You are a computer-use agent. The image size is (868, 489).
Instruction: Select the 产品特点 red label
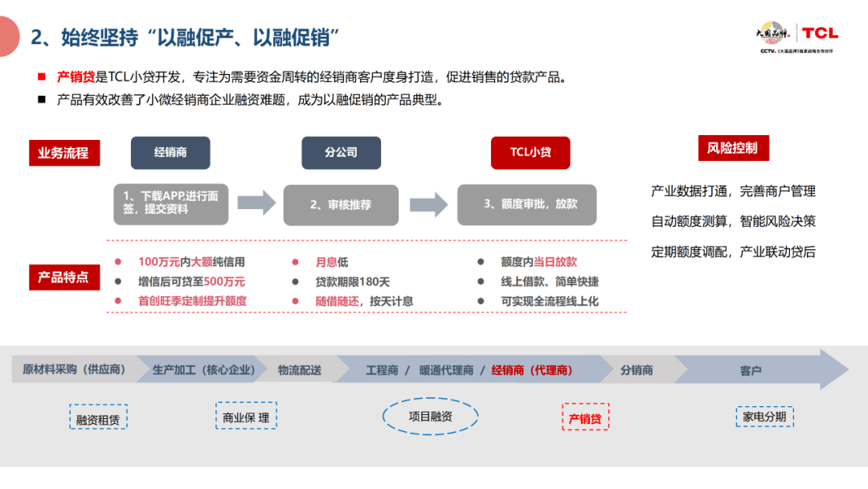[x=64, y=277]
